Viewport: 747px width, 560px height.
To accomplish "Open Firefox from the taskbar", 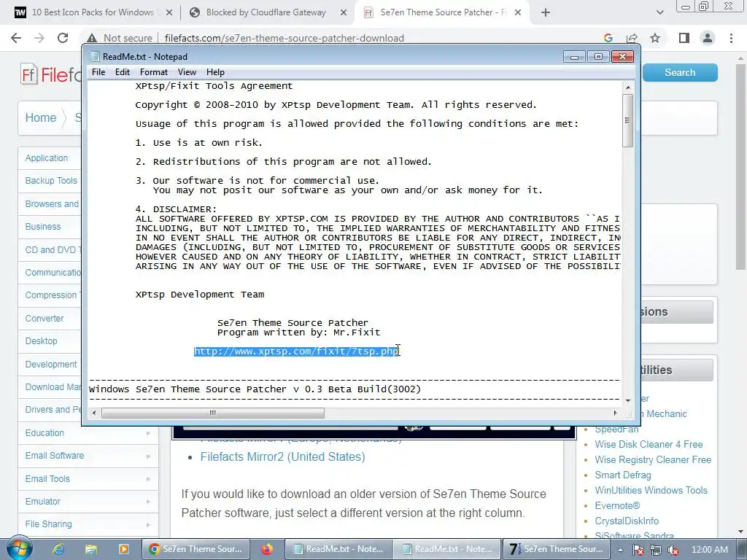I will (267, 549).
